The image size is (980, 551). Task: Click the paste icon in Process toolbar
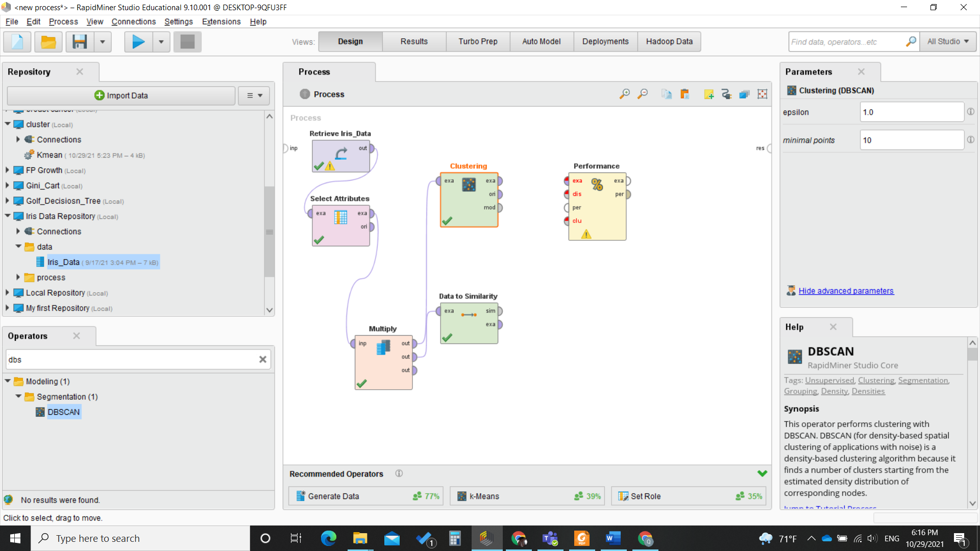[x=684, y=94]
